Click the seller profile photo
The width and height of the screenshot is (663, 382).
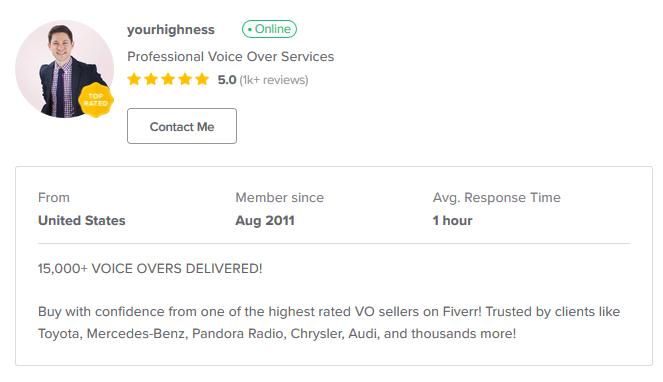[x=64, y=69]
